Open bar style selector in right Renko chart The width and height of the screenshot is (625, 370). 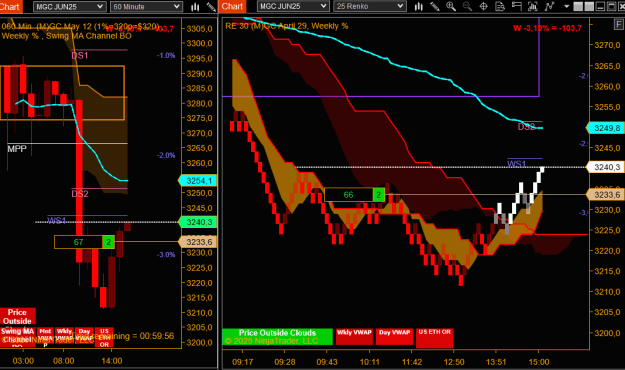419,6
